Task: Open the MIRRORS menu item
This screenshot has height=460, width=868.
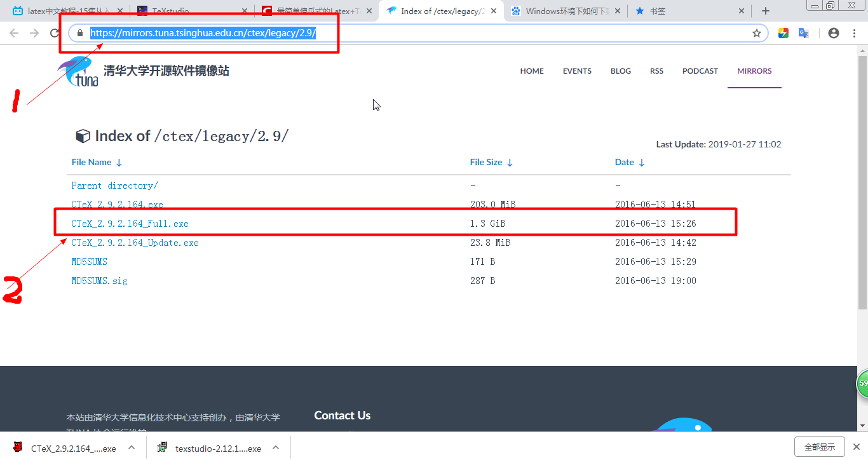Action: (x=754, y=71)
